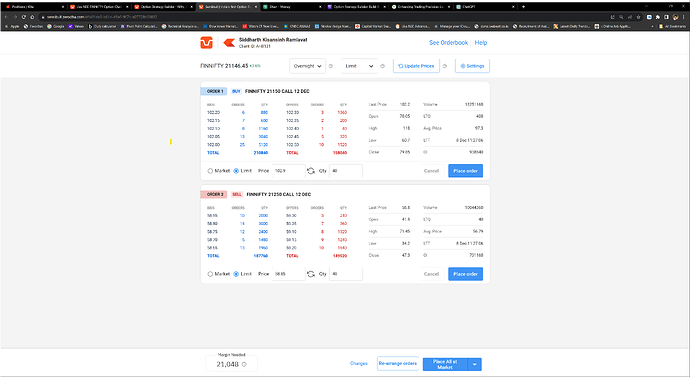Switch to the ChatGPT browser tab
Image resolution: width=690 pixels, height=377 pixels.
tap(484, 7)
